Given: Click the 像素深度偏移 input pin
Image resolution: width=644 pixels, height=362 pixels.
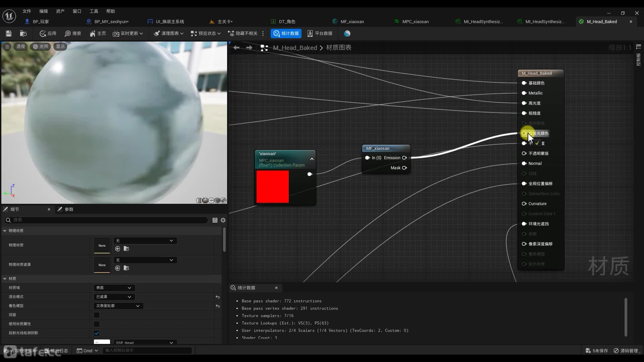Looking at the screenshot, I should [x=524, y=244].
